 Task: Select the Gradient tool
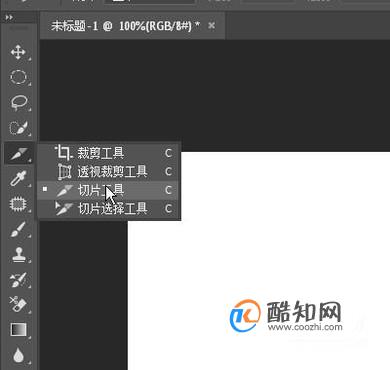[19, 330]
